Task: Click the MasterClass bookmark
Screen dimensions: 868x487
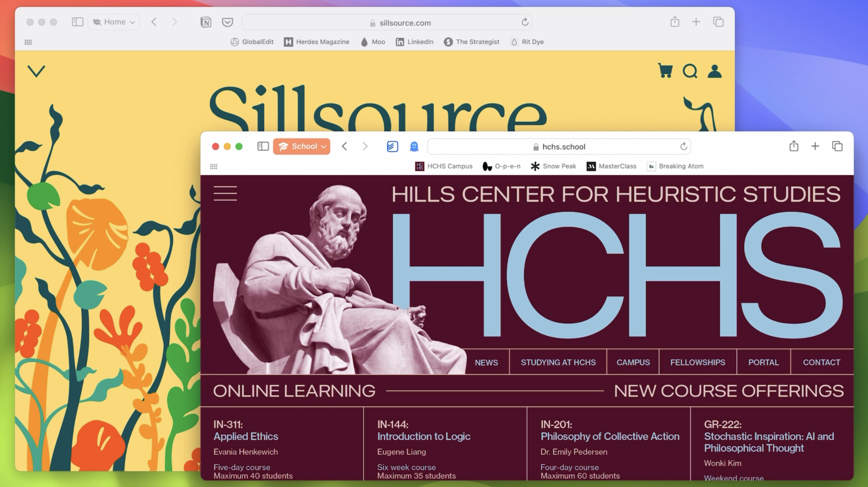Action: (x=612, y=166)
